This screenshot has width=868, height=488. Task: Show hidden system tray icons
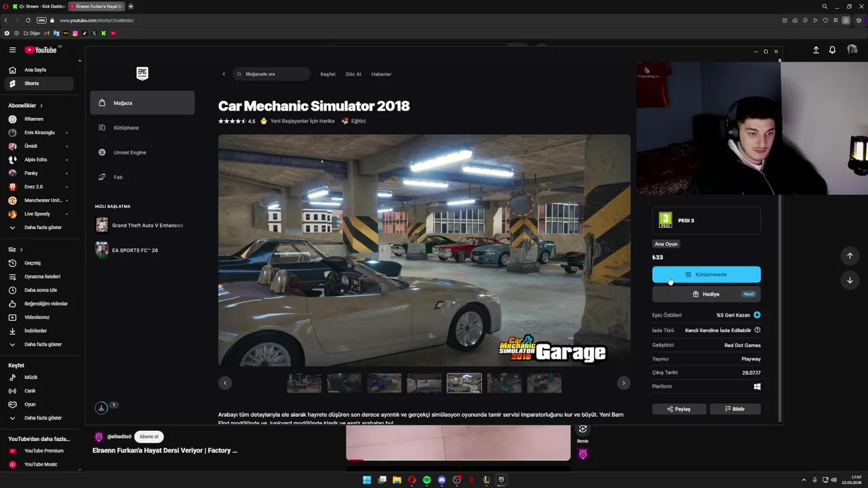click(x=804, y=480)
